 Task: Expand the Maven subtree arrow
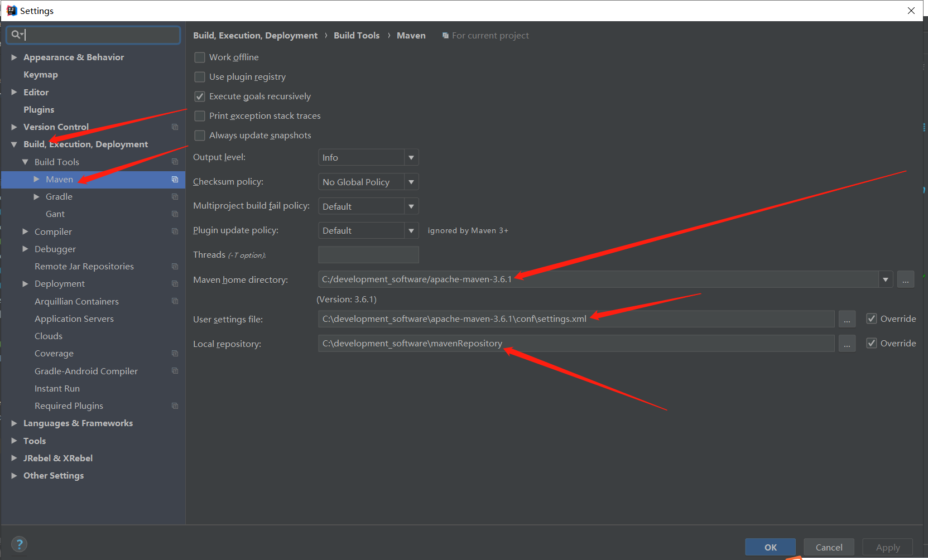tap(36, 179)
